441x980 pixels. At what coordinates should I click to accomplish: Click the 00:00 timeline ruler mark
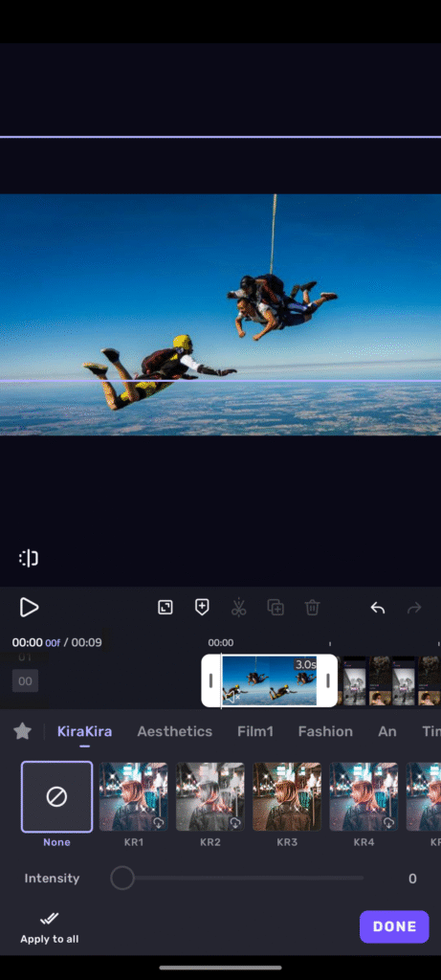tap(220, 642)
